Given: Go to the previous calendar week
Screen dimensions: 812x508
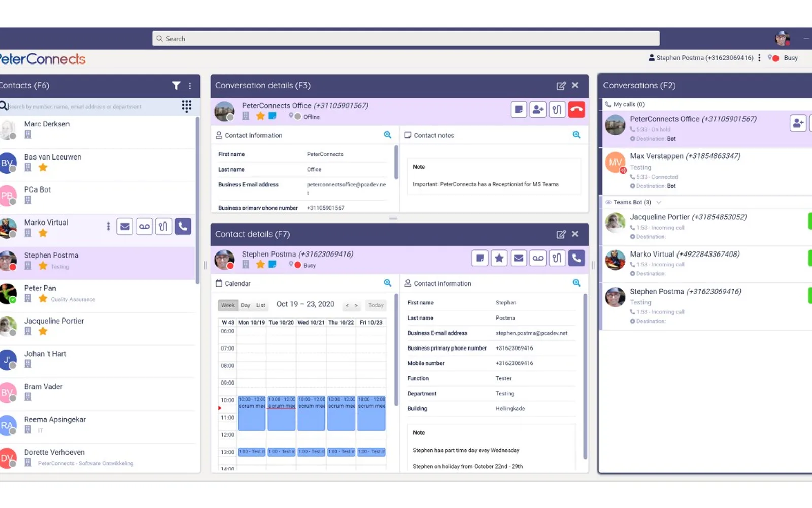Looking at the screenshot, I should (347, 305).
